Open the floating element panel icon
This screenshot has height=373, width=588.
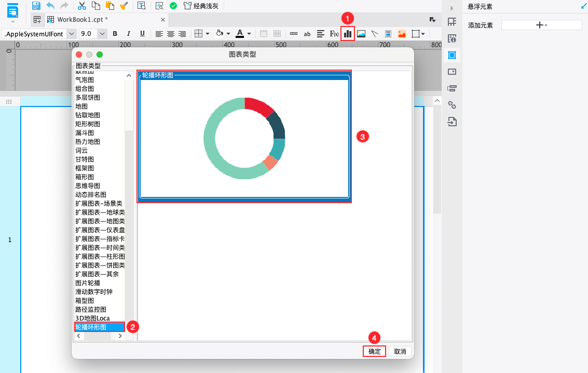[452, 55]
